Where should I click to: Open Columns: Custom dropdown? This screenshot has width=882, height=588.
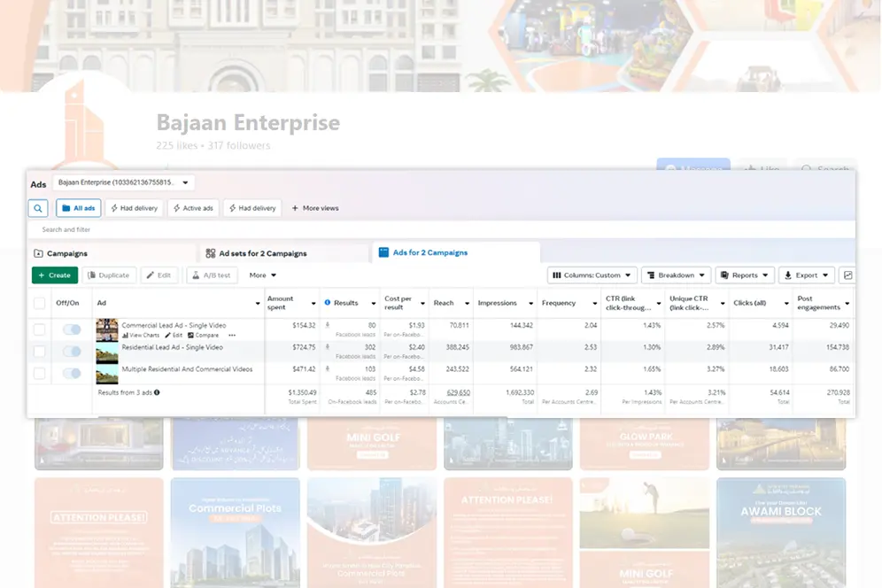pyautogui.click(x=592, y=275)
